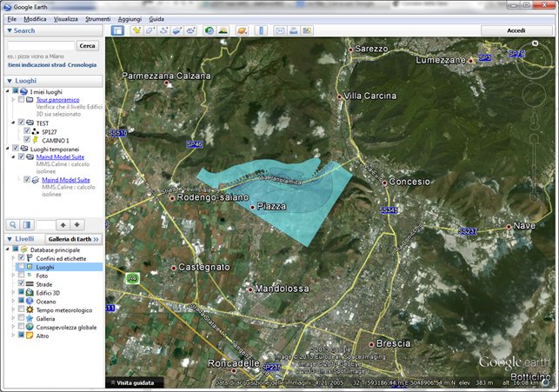Viewport: 559px width, 392px height.
Task: Uncheck the TEST folder checkbox
Action: pos(21,123)
